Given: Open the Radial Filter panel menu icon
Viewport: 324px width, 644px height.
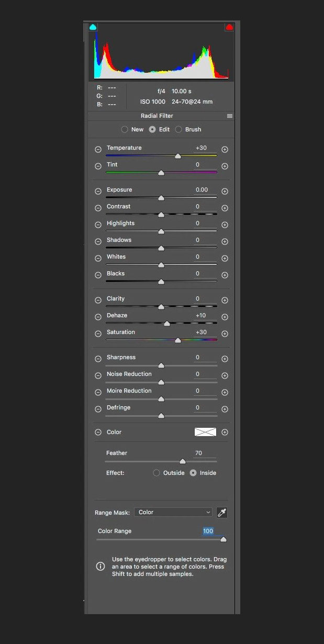Looking at the screenshot, I should pyautogui.click(x=229, y=116).
